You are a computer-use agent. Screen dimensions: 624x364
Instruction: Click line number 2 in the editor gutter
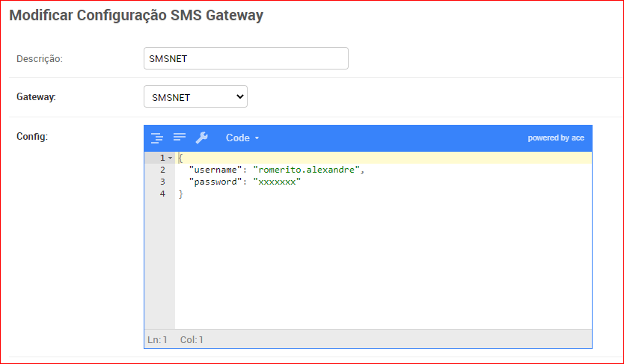(162, 170)
